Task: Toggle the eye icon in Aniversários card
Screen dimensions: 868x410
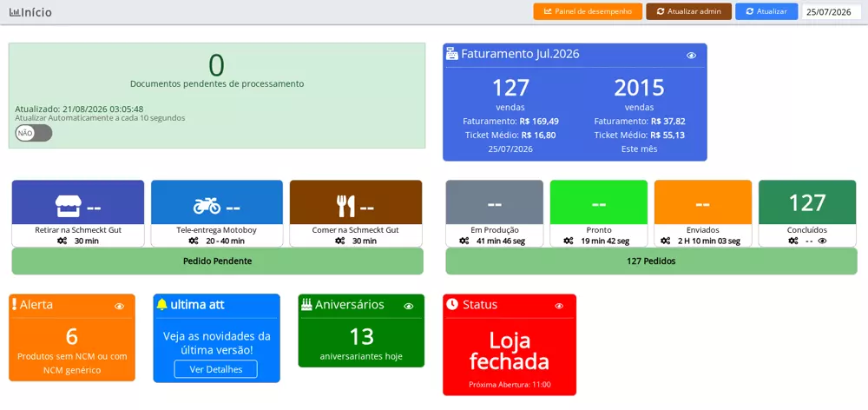Action: [x=409, y=307]
